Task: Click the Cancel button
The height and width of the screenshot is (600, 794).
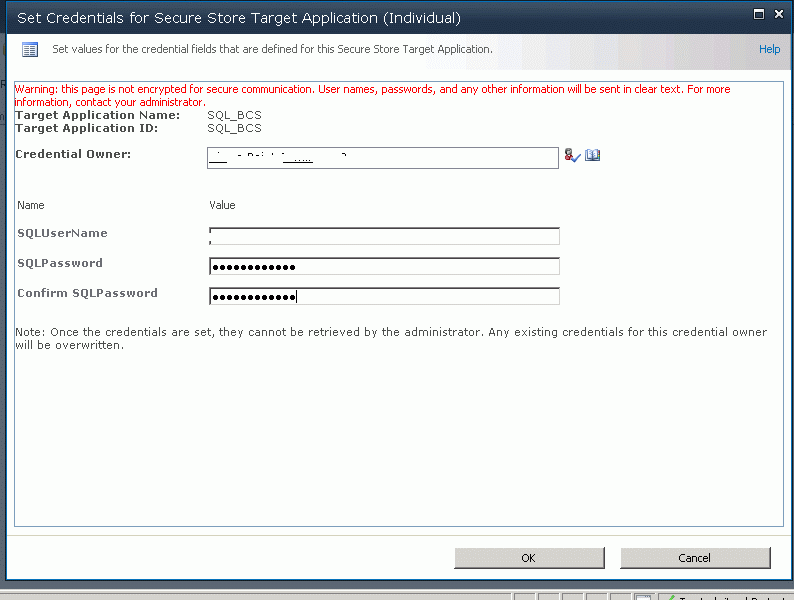Action: [695, 557]
